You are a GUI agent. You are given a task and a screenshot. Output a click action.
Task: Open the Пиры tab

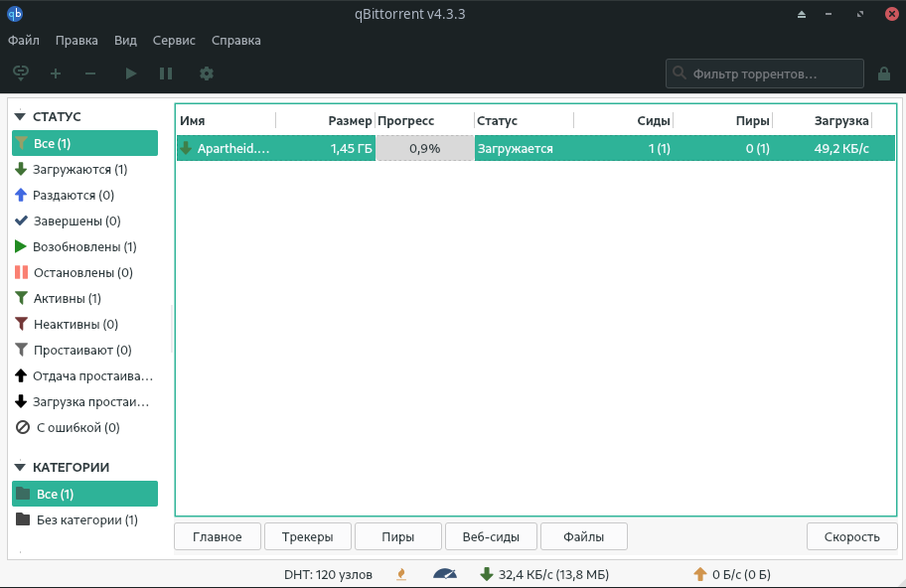[x=398, y=536]
